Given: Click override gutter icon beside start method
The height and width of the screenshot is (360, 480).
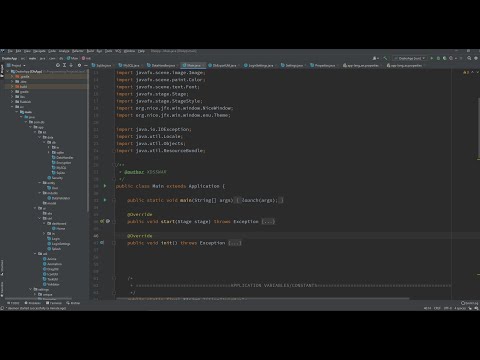Looking at the screenshot, I should (x=102, y=221).
